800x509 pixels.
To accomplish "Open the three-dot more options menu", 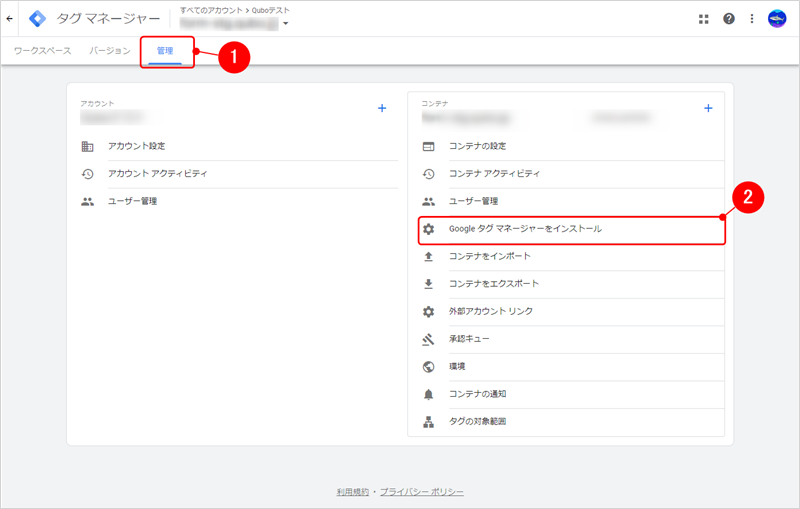I will pyautogui.click(x=752, y=18).
